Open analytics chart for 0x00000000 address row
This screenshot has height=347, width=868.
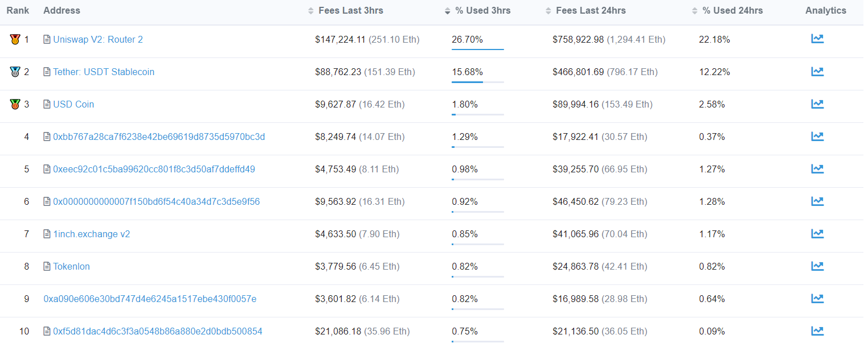(817, 201)
